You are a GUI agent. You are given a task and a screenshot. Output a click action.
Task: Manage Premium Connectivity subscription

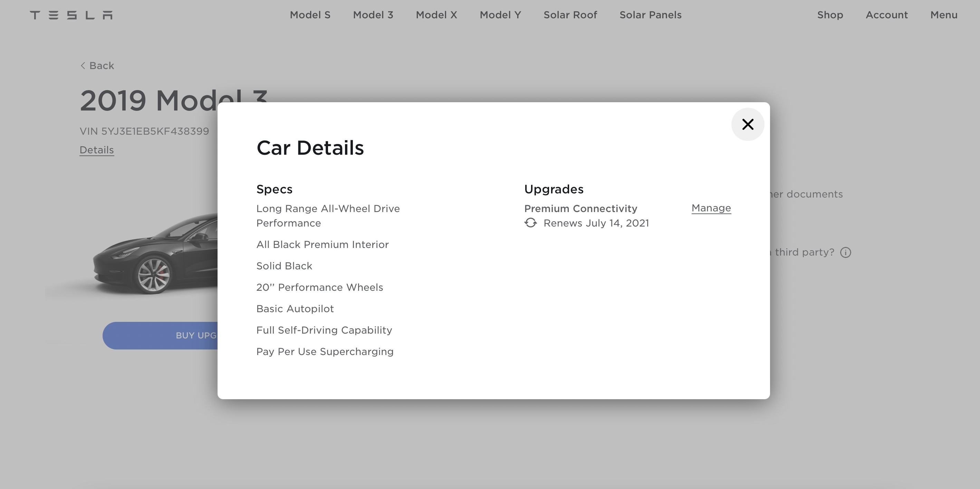pos(711,208)
